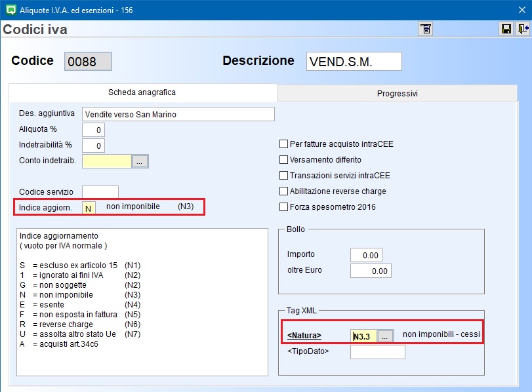Click the print layout toolbar icon

426,29
